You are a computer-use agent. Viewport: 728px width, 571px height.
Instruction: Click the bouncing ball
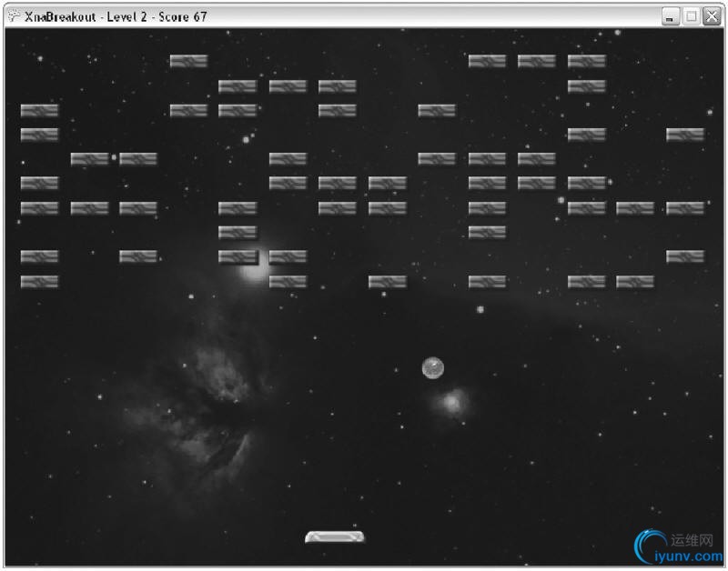[433, 368]
